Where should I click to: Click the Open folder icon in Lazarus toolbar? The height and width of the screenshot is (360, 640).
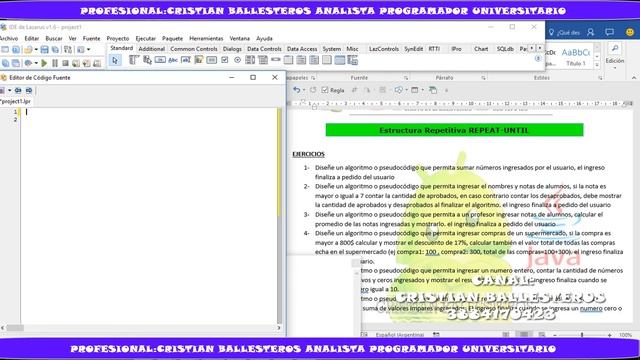pos(28,49)
